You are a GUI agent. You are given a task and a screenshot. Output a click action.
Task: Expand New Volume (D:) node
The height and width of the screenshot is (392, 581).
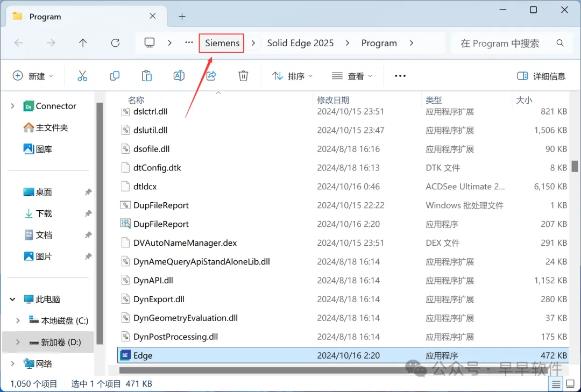coord(18,342)
